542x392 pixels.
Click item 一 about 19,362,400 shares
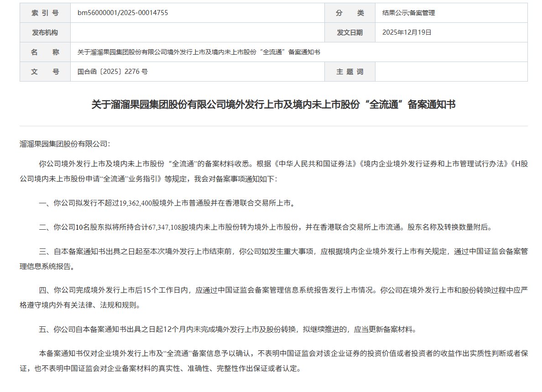pos(167,203)
